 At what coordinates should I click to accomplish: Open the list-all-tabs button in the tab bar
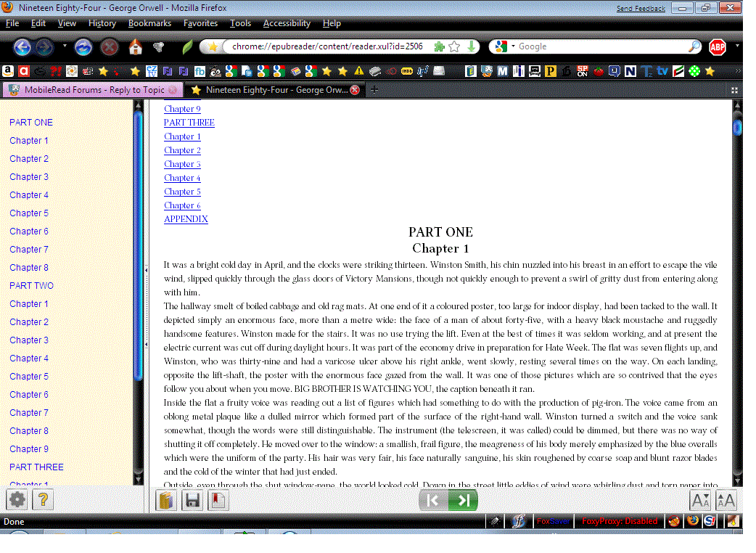coord(734,90)
